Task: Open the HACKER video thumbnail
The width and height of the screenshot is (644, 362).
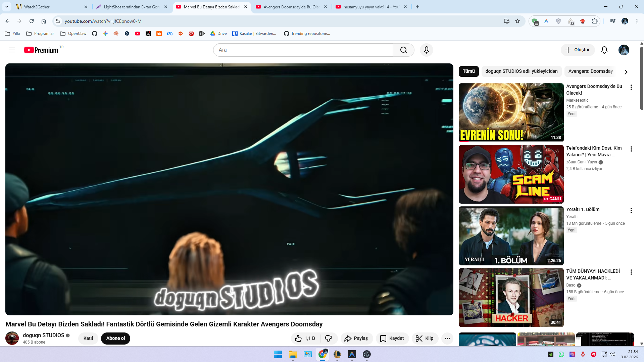Action: coord(511,298)
